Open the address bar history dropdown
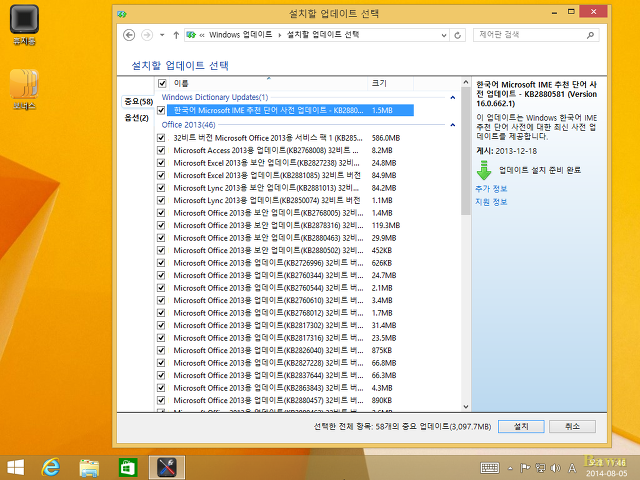This screenshot has height=480, width=640. point(444,36)
